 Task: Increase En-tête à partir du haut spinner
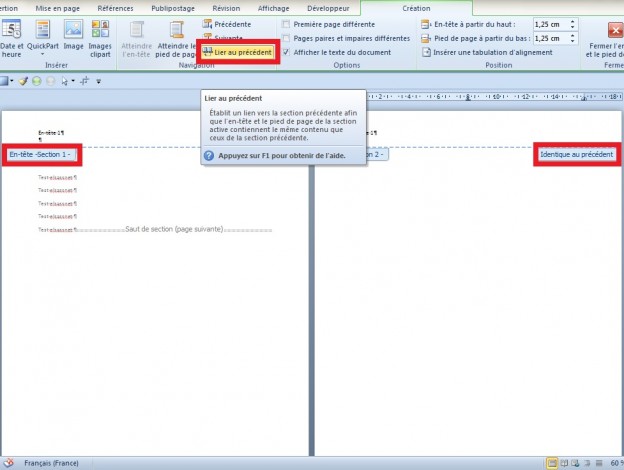pos(573,21)
